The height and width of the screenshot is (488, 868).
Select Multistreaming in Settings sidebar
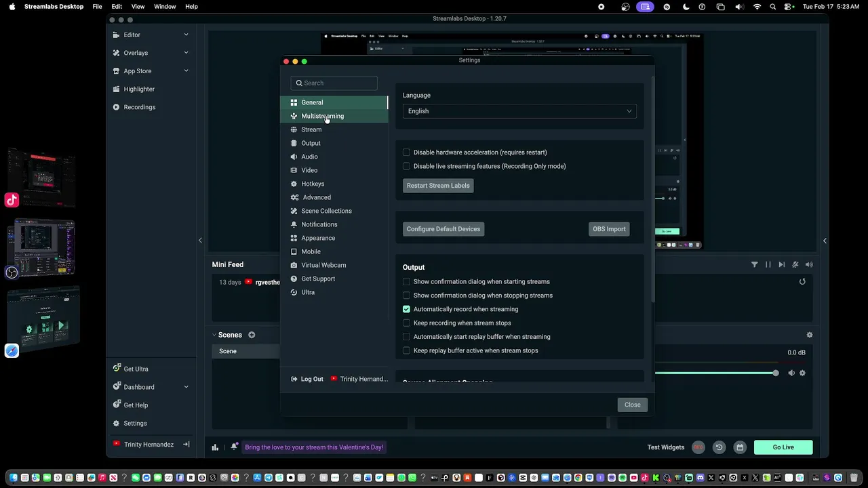pyautogui.click(x=334, y=116)
